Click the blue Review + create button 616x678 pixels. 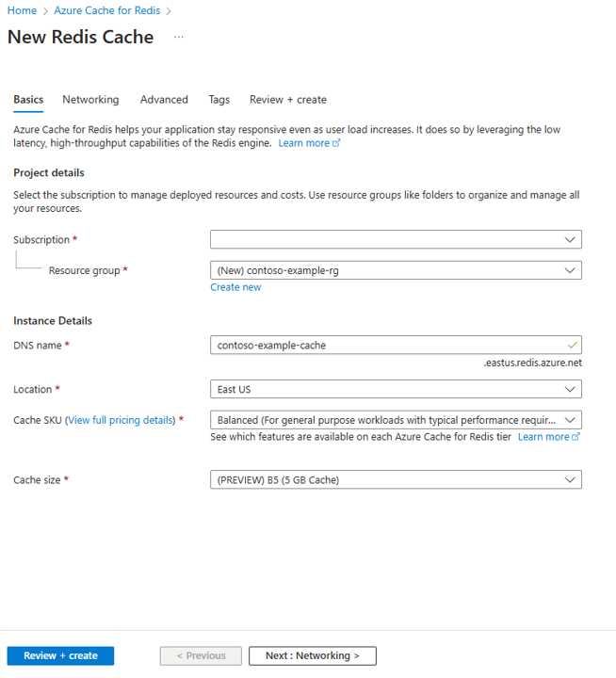coord(60,655)
